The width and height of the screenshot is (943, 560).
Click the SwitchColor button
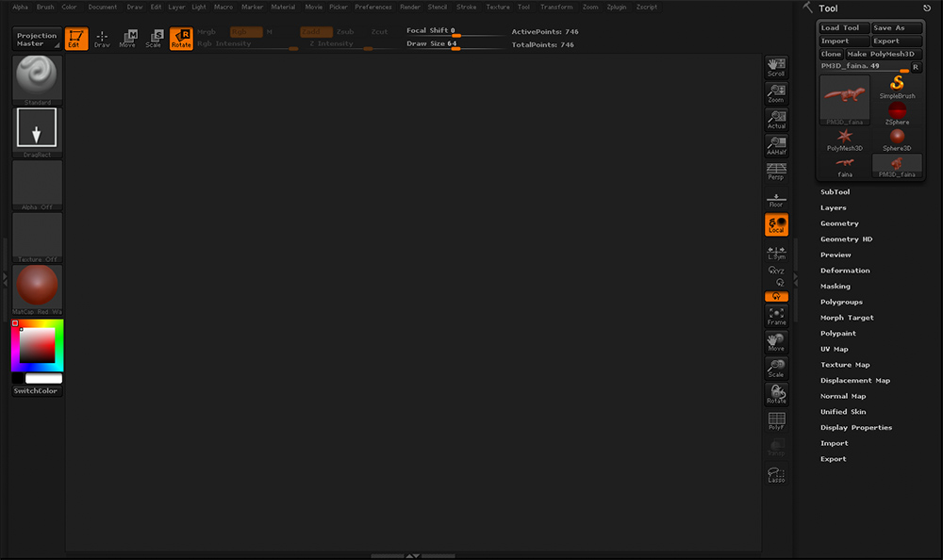37,391
